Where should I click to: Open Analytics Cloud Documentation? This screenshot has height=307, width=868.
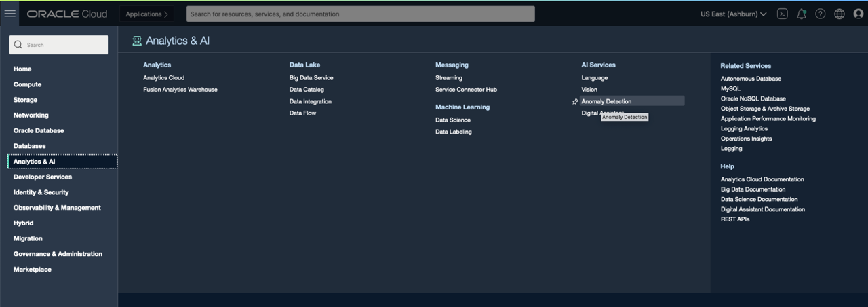[x=762, y=179]
